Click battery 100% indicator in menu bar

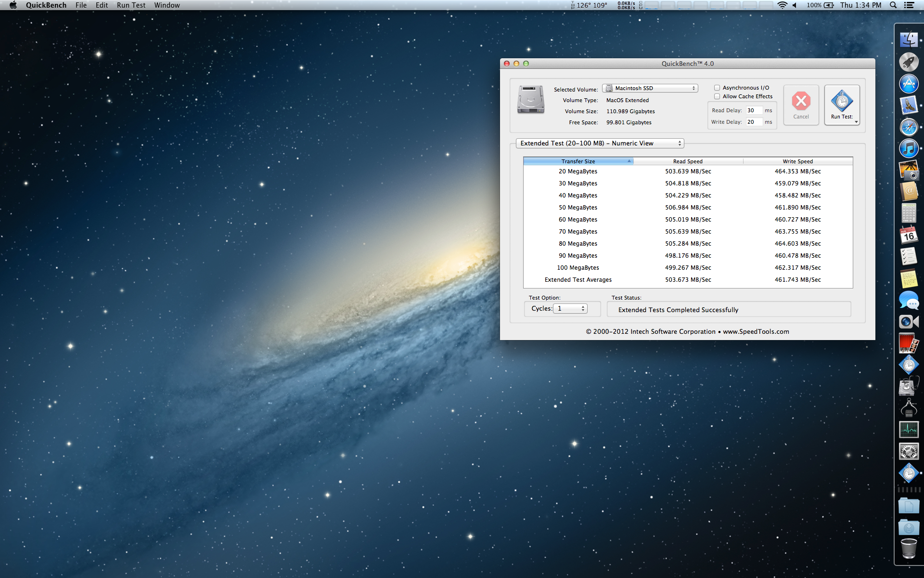tap(820, 5)
